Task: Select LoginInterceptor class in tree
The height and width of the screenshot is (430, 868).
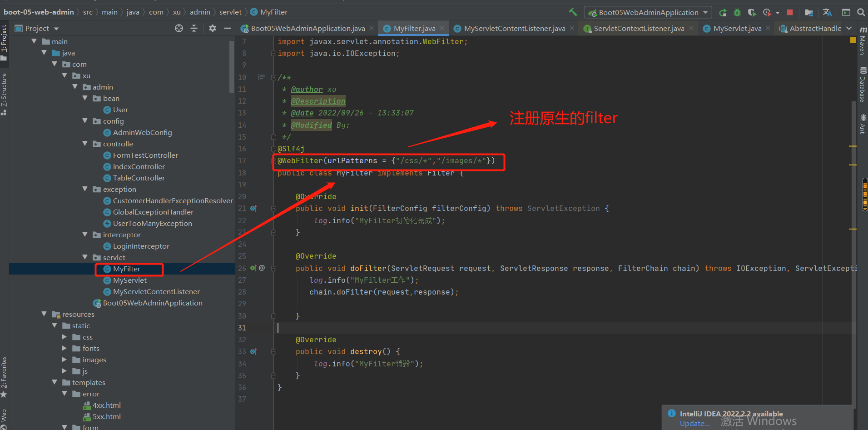Action: [141, 246]
